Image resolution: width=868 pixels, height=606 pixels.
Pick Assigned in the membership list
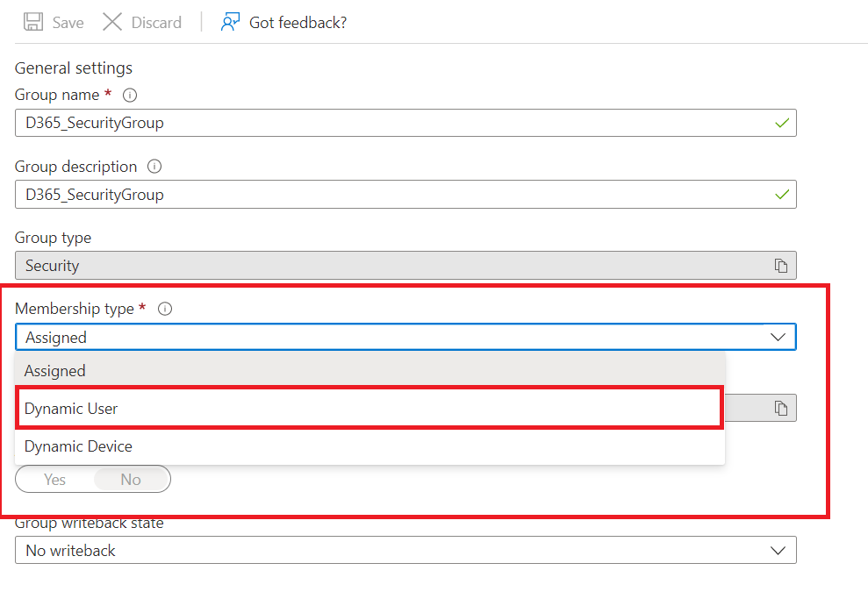pos(54,371)
